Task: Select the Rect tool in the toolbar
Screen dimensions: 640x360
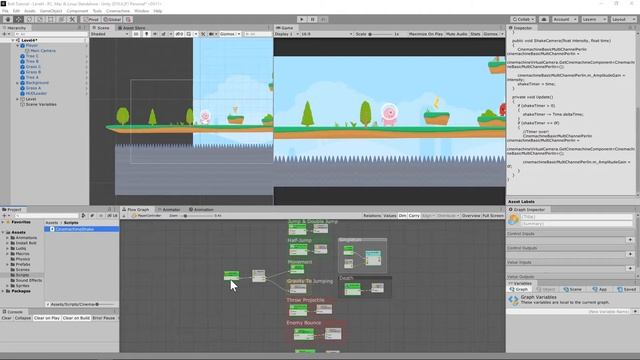Action: [x=51, y=19]
